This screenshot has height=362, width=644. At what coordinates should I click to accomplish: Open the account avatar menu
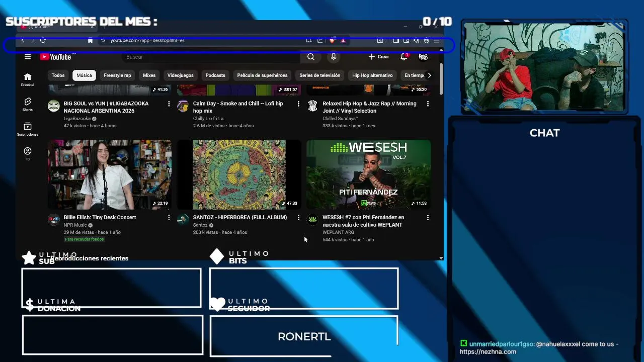[423, 57]
